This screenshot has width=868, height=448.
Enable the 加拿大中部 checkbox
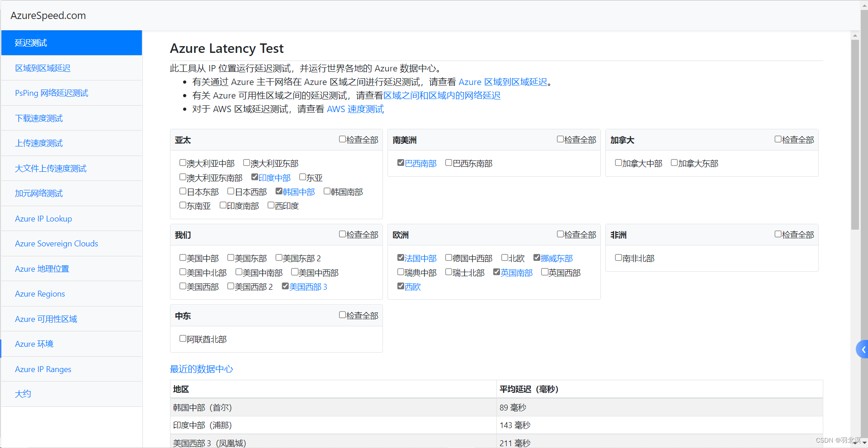(618, 163)
